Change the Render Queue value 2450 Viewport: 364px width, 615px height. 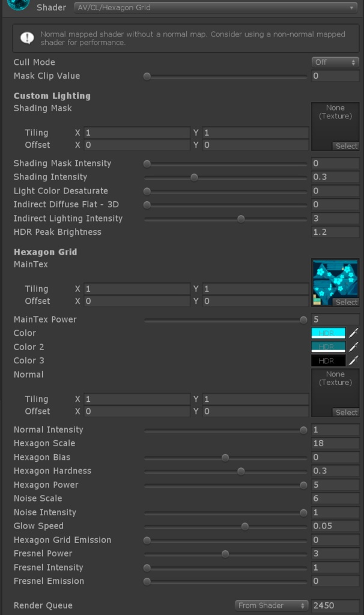[335, 605]
